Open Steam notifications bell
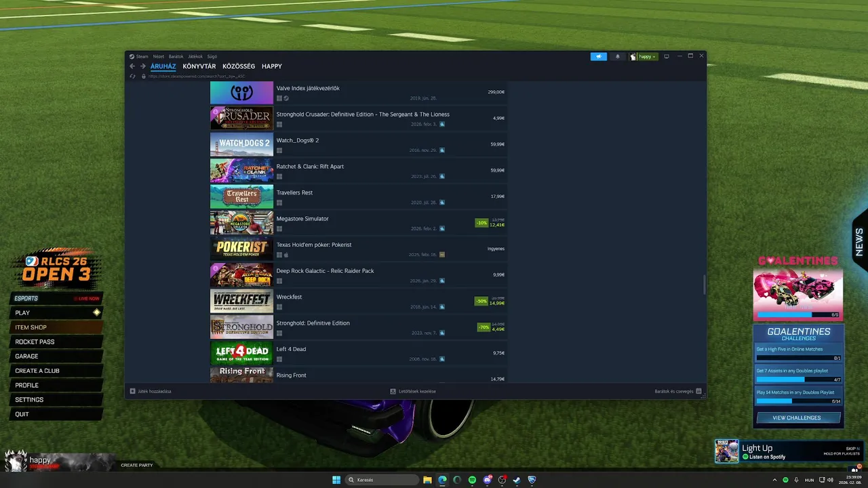Image resolution: width=868 pixels, height=488 pixels. pos(617,57)
